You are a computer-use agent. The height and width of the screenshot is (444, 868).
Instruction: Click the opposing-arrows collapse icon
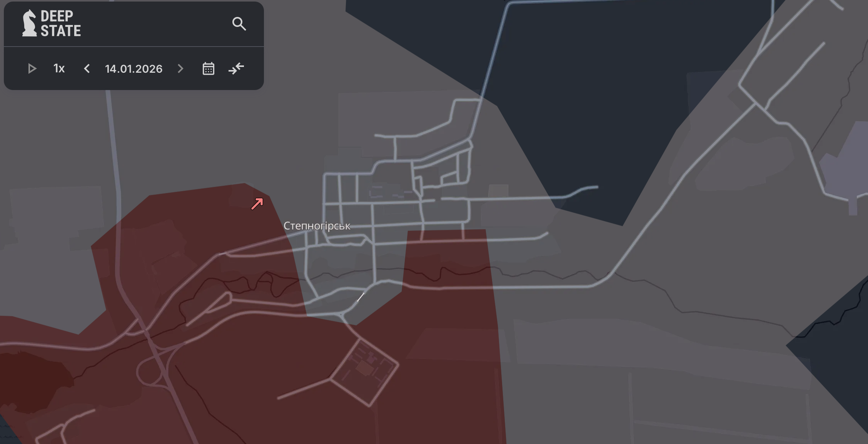coord(236,69)
